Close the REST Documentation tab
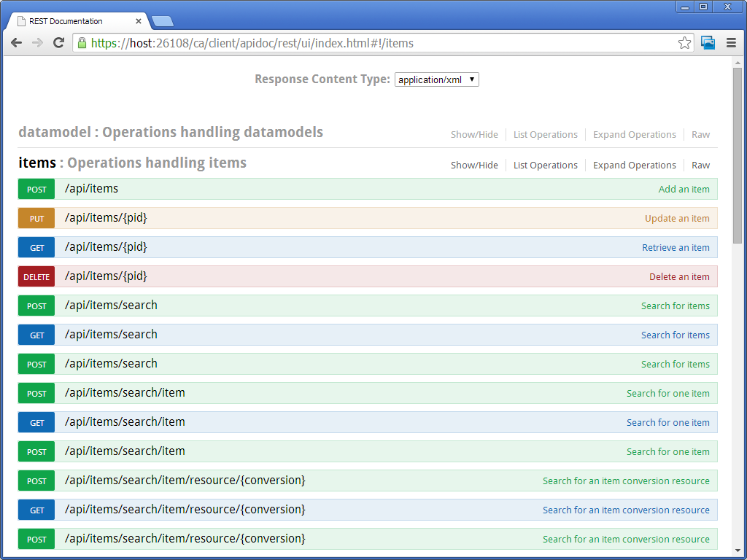This screenshot has height=560, width=747. (139, 21)
